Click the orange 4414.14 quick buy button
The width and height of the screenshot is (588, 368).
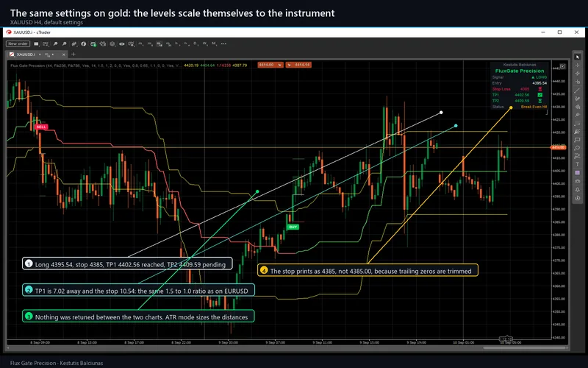point(298,65)
